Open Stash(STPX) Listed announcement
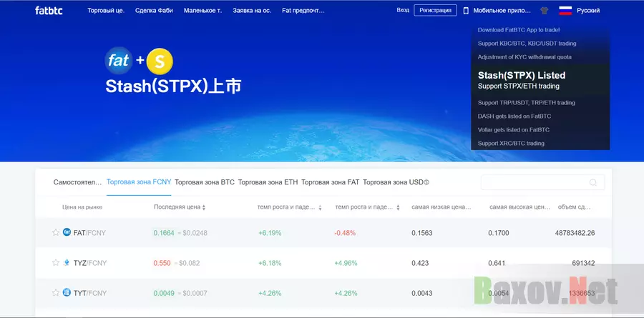 (x=522, y=75)
